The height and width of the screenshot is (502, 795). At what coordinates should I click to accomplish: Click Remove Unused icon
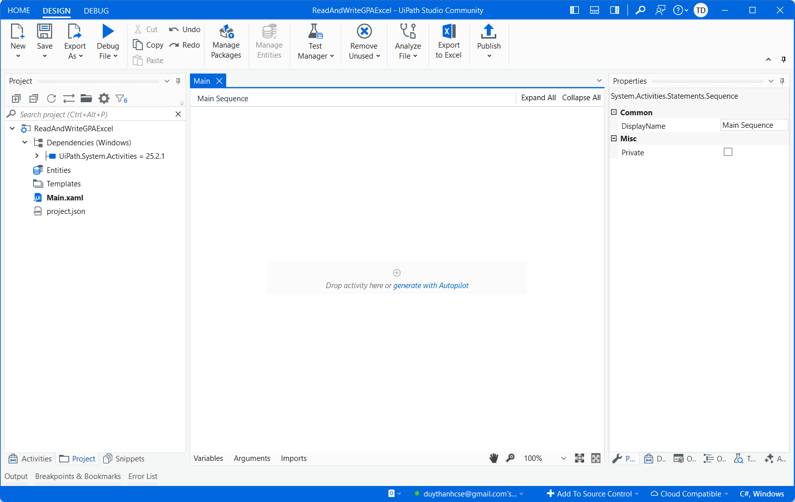tap(364, 31)
